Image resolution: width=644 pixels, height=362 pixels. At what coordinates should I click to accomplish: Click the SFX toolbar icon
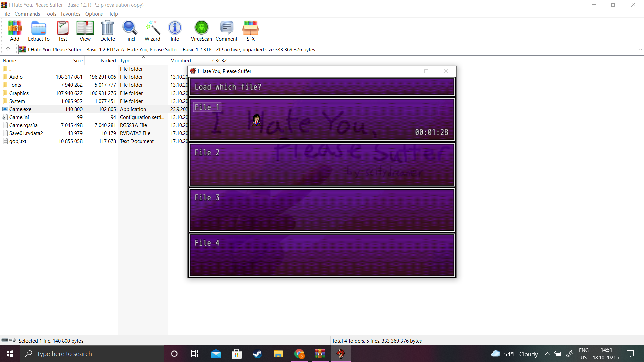point(251,31)
